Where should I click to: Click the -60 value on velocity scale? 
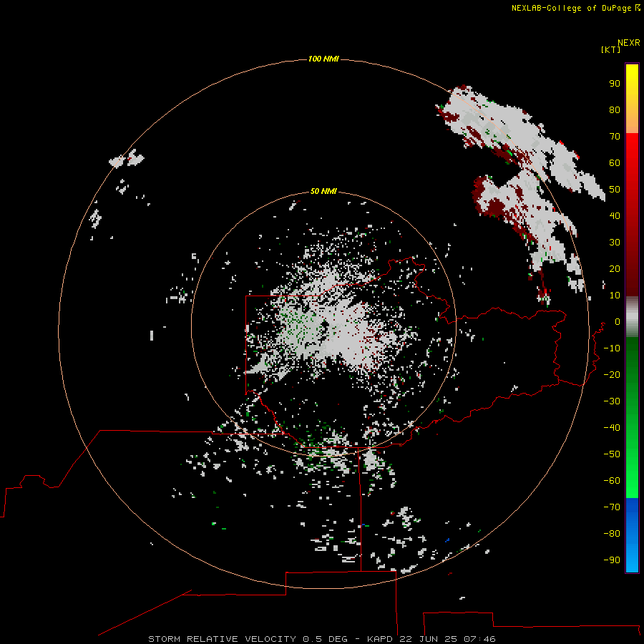click(x=612, y=481)
